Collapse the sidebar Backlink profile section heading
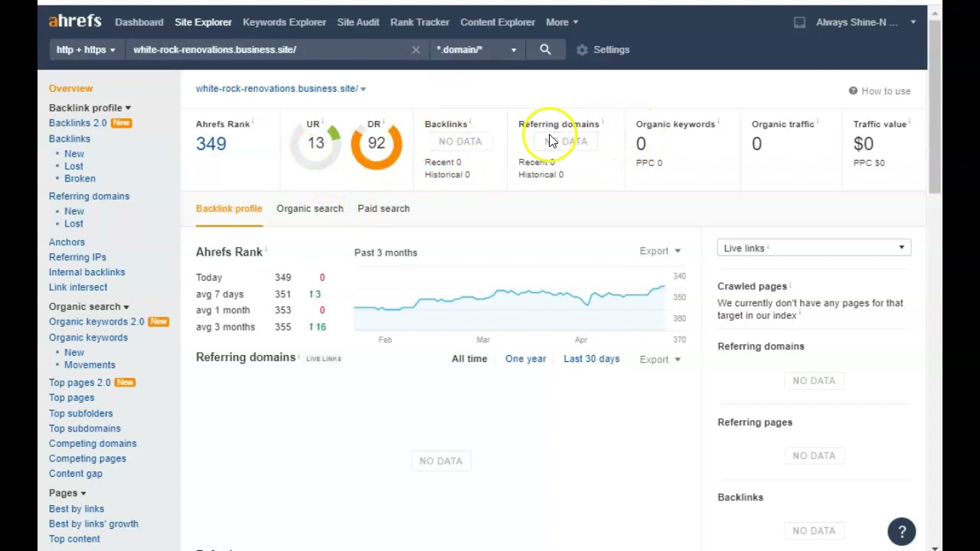This screenshot has width=980, height=551. pos(90,108)
